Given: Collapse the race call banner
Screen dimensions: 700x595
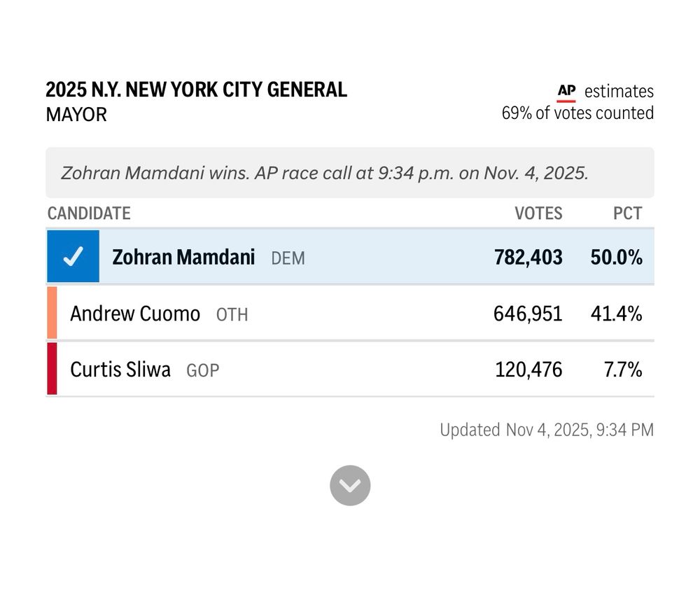Looking at the screenshot, I should pyautogui.click(x=350, y=173).
